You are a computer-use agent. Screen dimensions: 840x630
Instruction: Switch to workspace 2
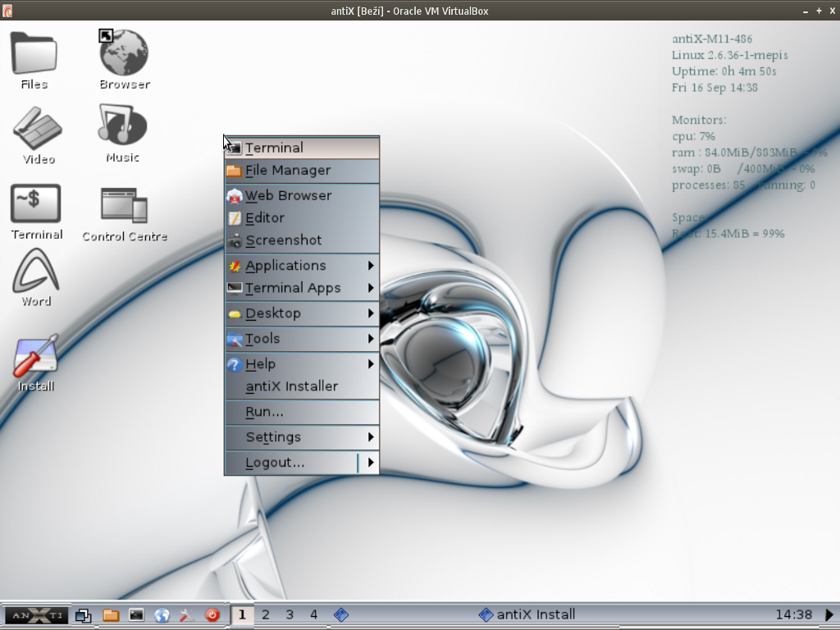[266, 615]
